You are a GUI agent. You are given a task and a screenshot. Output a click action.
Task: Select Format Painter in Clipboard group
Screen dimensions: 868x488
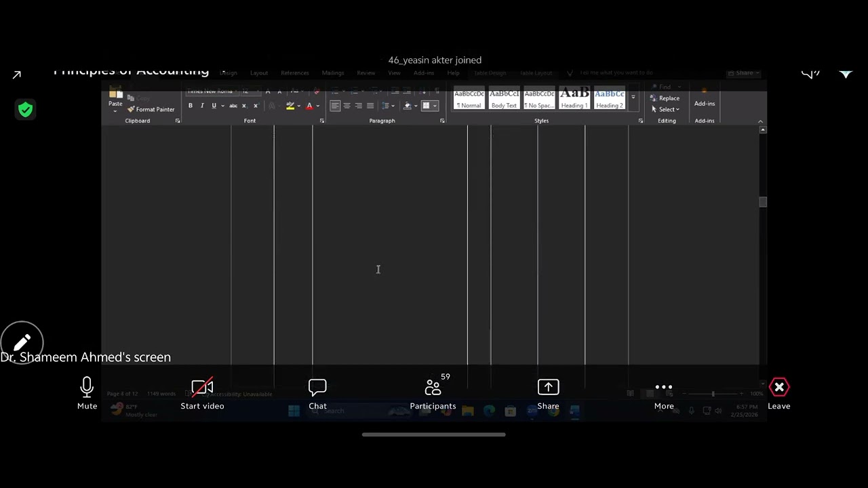(151, 109)
